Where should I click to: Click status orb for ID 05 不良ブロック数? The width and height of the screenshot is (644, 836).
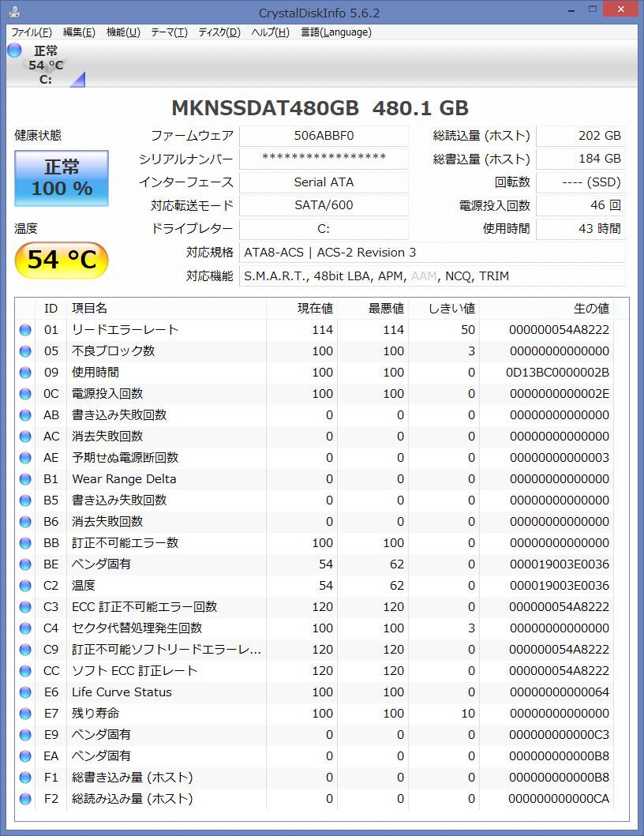[25, 351]
